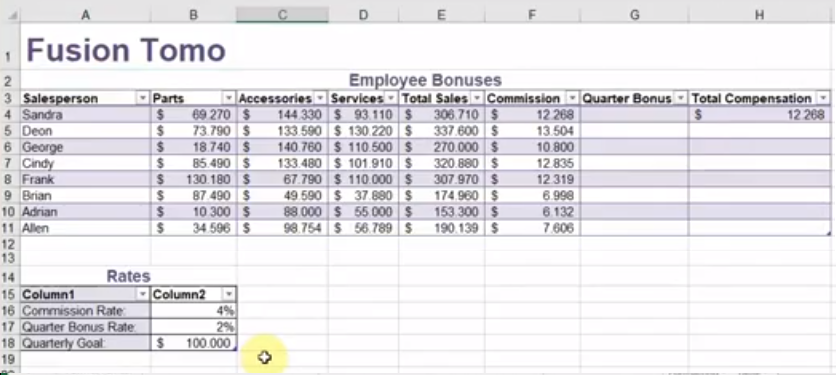
Task: Select Allen's Commission value 7.606
Action: (532, 228)
